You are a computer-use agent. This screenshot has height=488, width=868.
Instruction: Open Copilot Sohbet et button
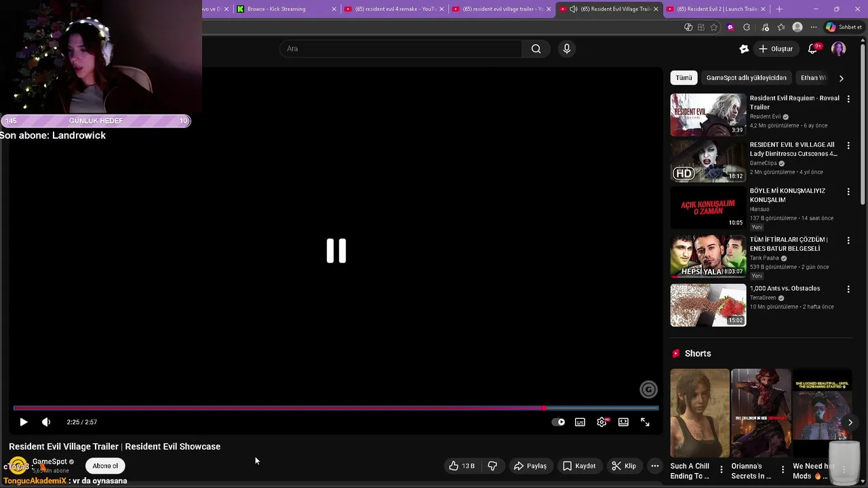[x=844, y=27]
